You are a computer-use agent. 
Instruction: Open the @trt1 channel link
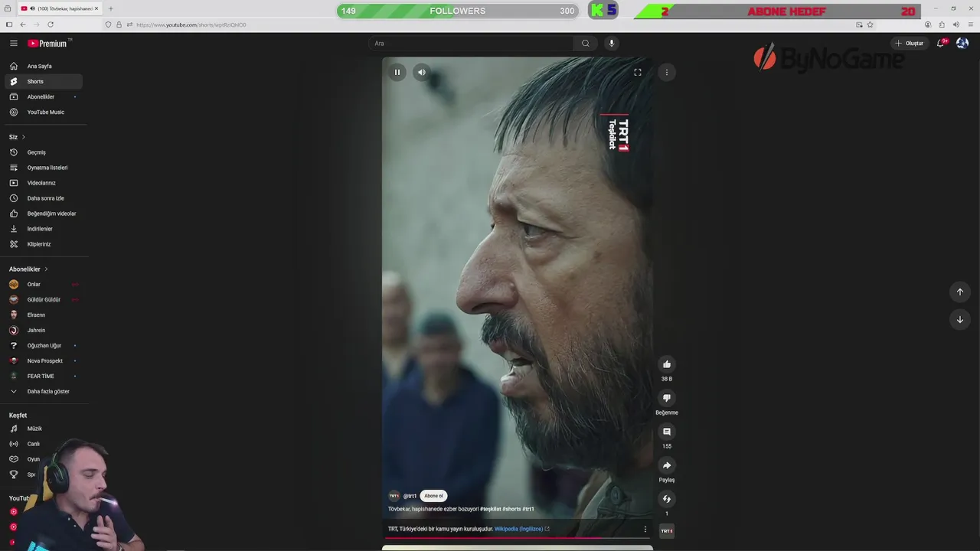pyautogui.click(x=410, y=496)
